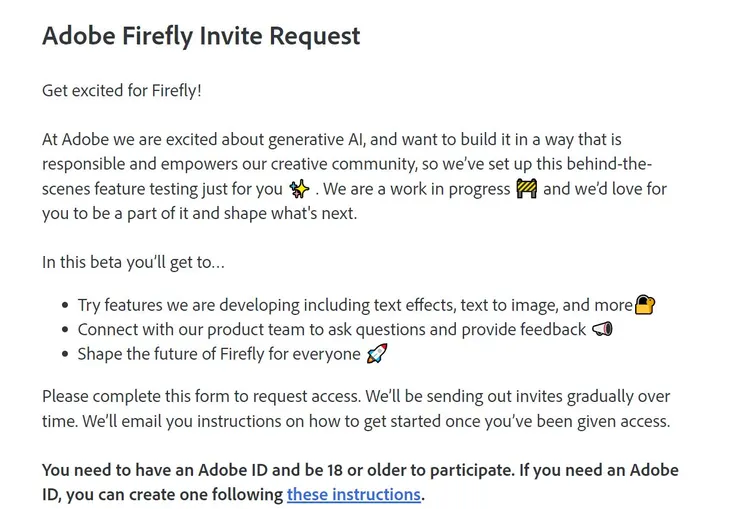Click the sparkles emoji after 'just for you'
The image size is (740, 509).
click(298, 189)
